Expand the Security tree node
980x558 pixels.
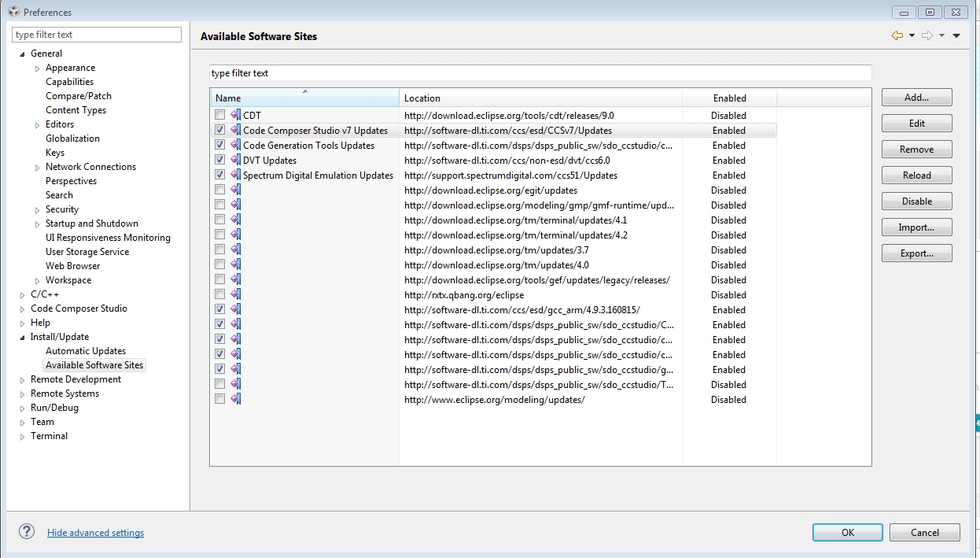37,209
